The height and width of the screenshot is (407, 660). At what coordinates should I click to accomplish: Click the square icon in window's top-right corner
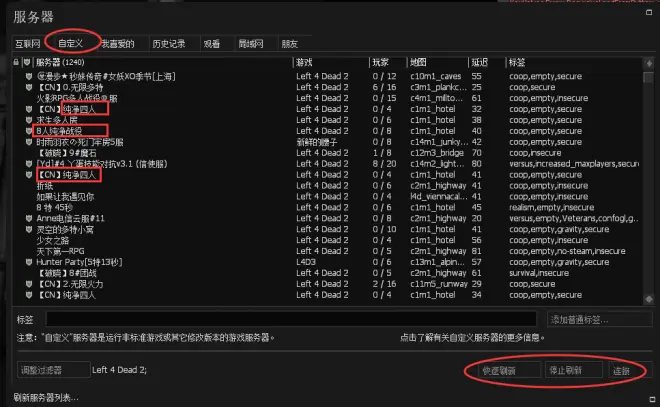tap(649, 12)
